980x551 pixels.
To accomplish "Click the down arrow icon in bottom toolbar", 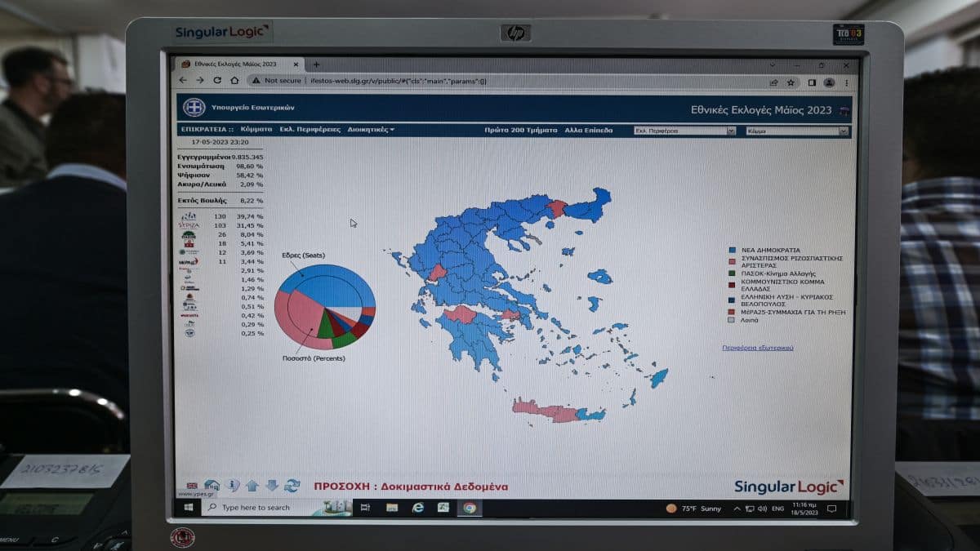I will coord(272,486).
